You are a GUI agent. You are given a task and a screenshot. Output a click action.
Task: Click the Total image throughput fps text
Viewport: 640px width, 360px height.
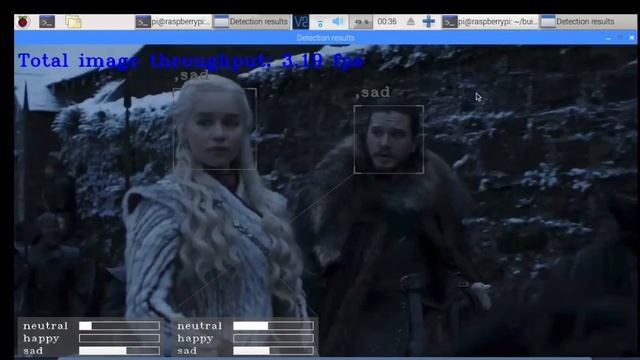pos(191,61)
